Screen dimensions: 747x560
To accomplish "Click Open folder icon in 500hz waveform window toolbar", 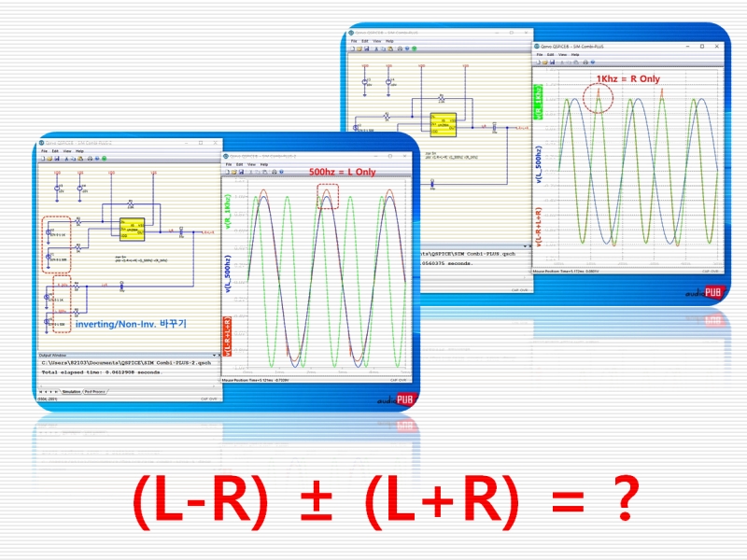I will [233, 171].
